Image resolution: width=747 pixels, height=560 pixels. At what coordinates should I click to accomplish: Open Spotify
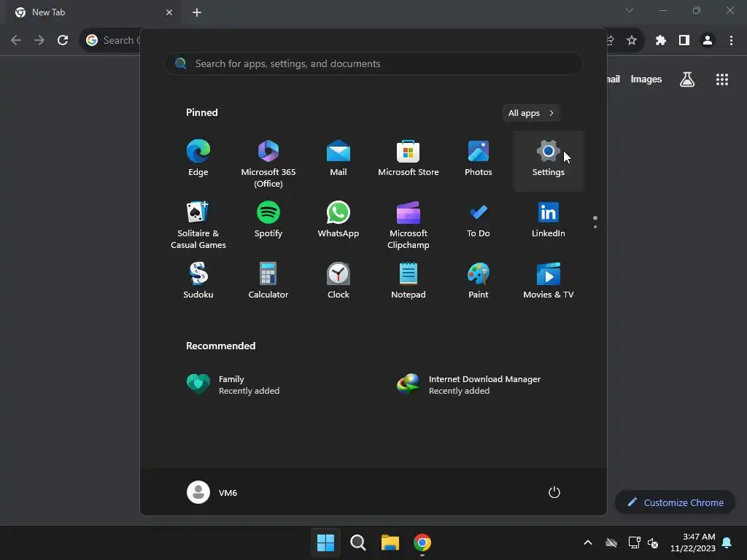pyautogui.click(x=268, y=222)
